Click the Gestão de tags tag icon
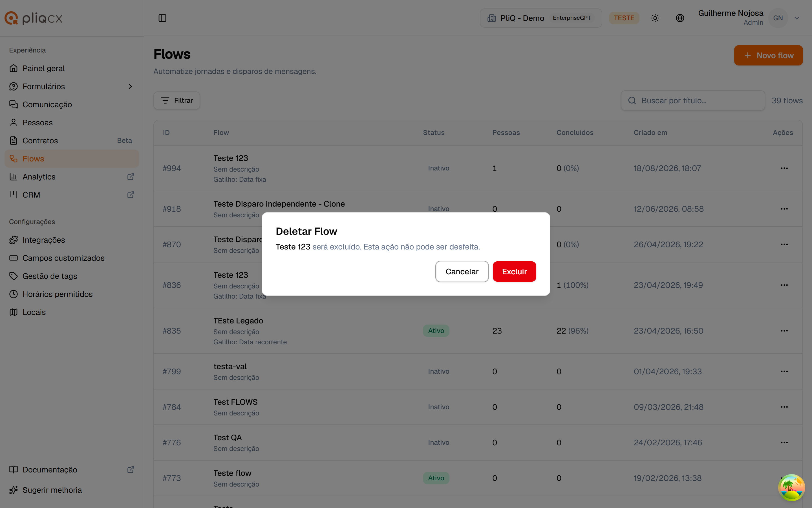 click(14, 276)
